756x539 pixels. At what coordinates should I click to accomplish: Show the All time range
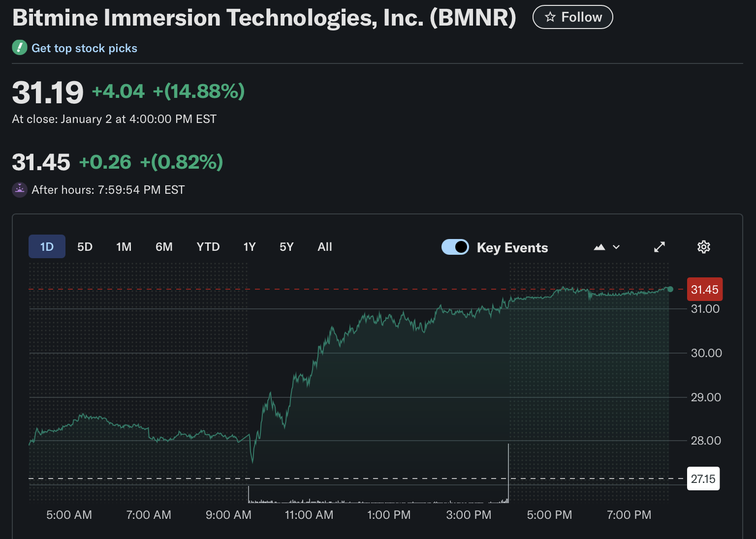tap(325, 247)
